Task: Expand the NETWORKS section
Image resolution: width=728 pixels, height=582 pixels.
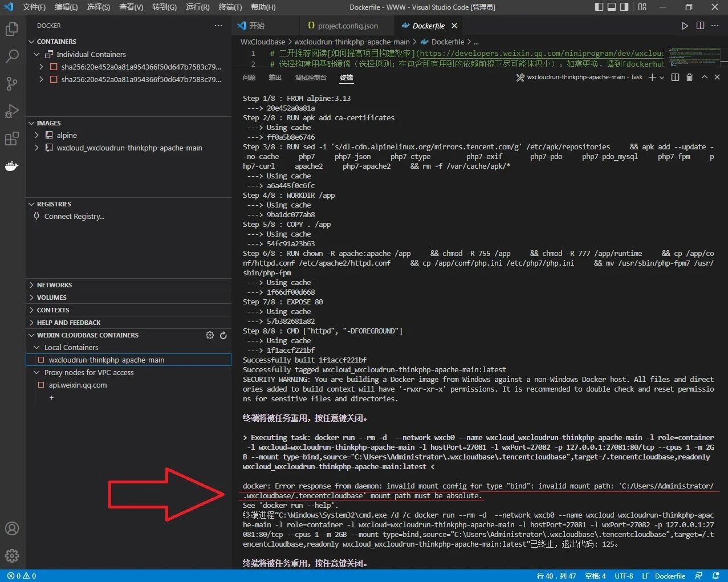Action: tap(54, 285)
